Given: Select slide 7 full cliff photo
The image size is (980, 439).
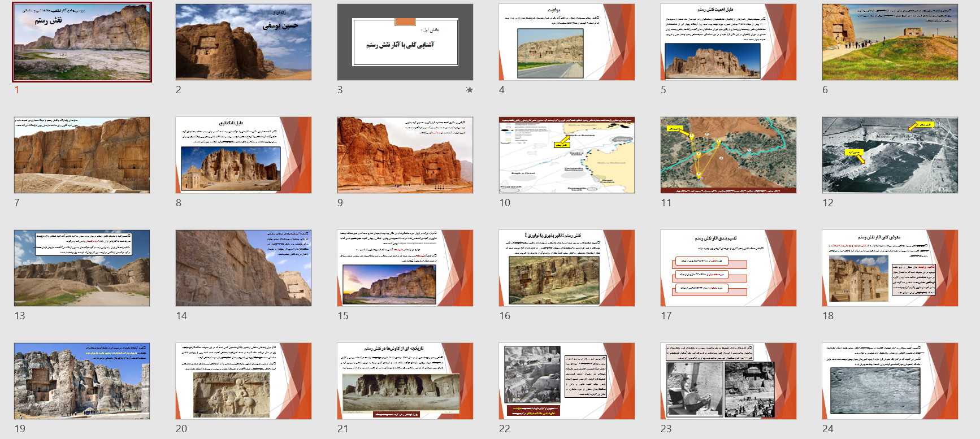Looking at the screenshot, I should [x=82, y=155].
